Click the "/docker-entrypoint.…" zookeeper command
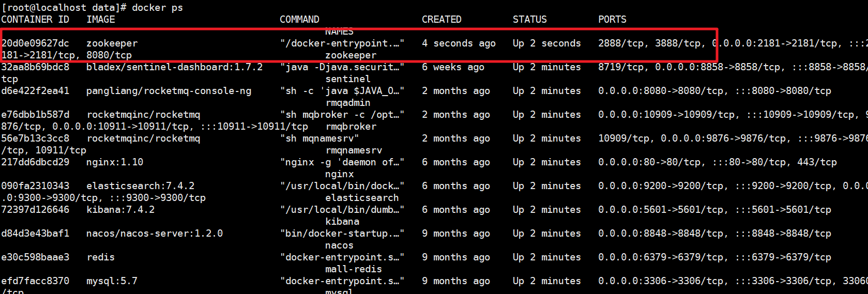 pos(342,43)
